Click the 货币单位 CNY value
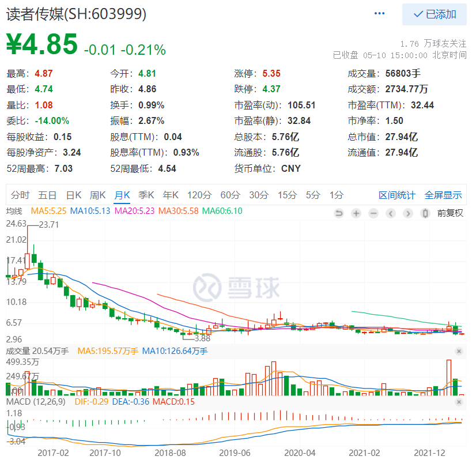The width and height of the screenshot is (476, 460). tap(291, 168)
